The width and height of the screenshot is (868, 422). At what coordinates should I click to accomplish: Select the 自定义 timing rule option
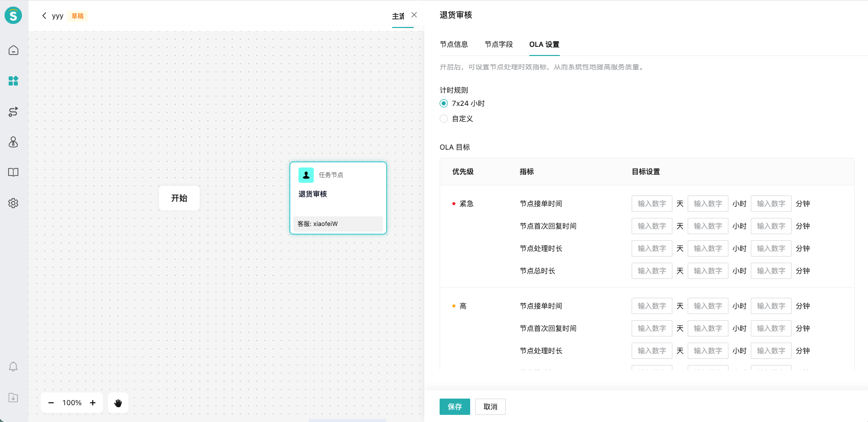click(444, 119)
